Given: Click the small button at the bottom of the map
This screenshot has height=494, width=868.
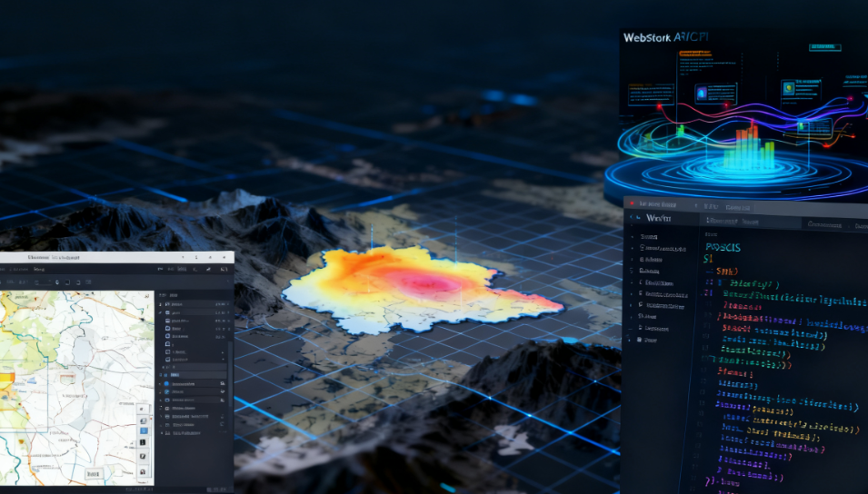Looking at the screenshot, I should (x=93, y=473).
